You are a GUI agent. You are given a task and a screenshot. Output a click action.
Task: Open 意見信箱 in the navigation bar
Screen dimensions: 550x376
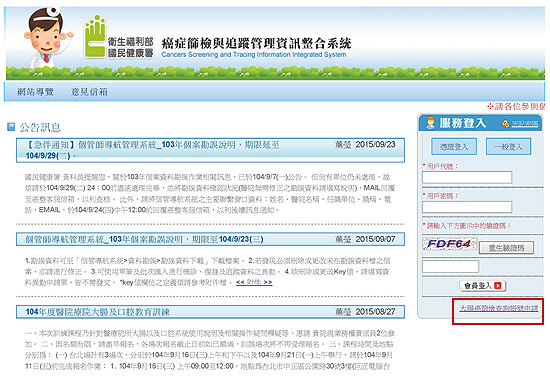coord(89,92)
